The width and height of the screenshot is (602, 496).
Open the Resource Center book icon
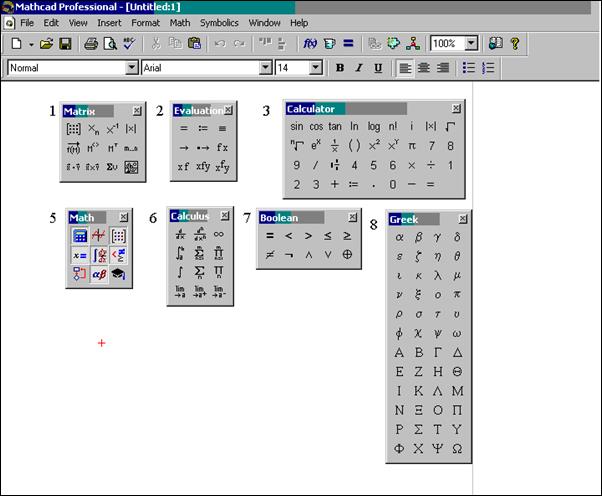tap(496, 43)
